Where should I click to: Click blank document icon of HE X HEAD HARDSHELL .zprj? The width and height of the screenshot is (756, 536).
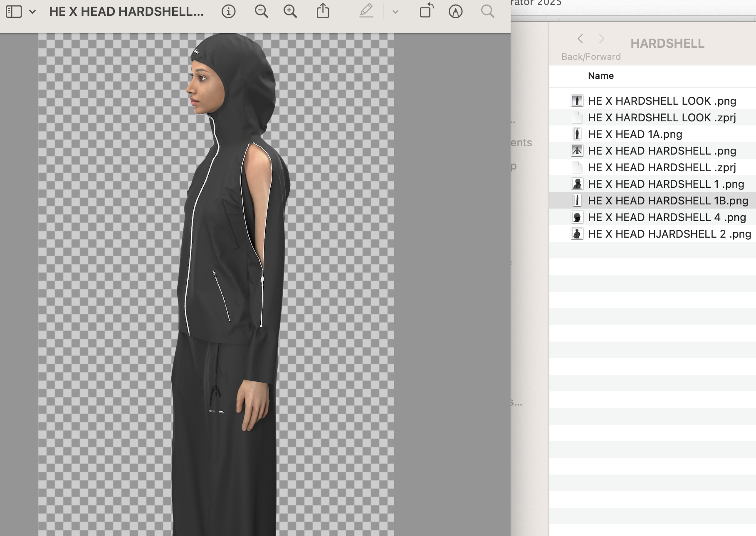point(577,167)
